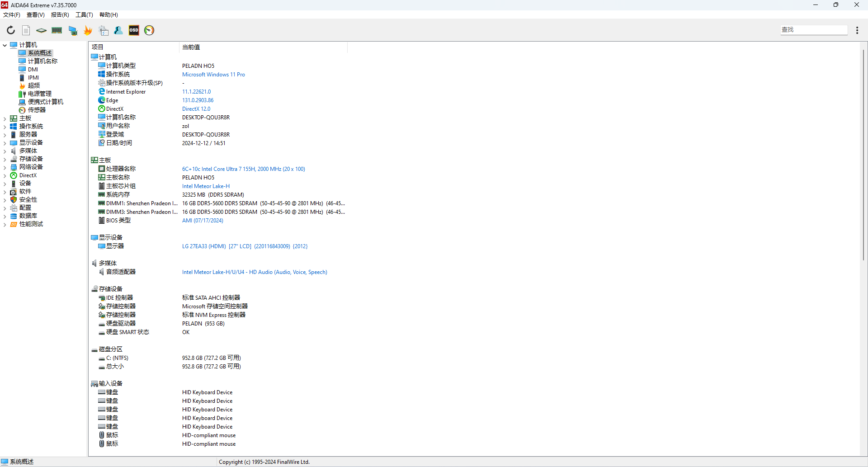Select the 用户名称 row
This screenshot has height=467, width=868.
pos(118,126)
